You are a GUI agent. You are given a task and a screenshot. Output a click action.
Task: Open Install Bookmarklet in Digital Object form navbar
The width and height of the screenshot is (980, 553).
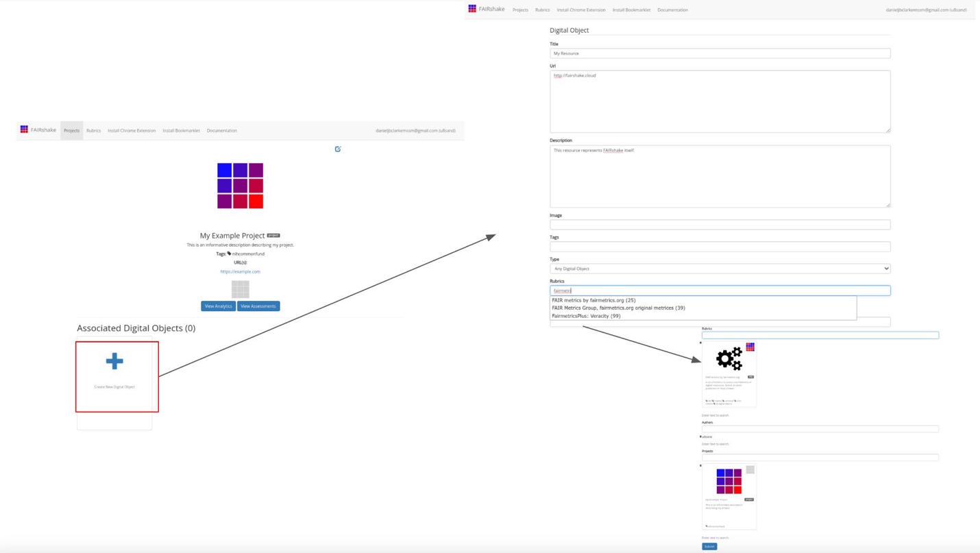pos(631,10)
